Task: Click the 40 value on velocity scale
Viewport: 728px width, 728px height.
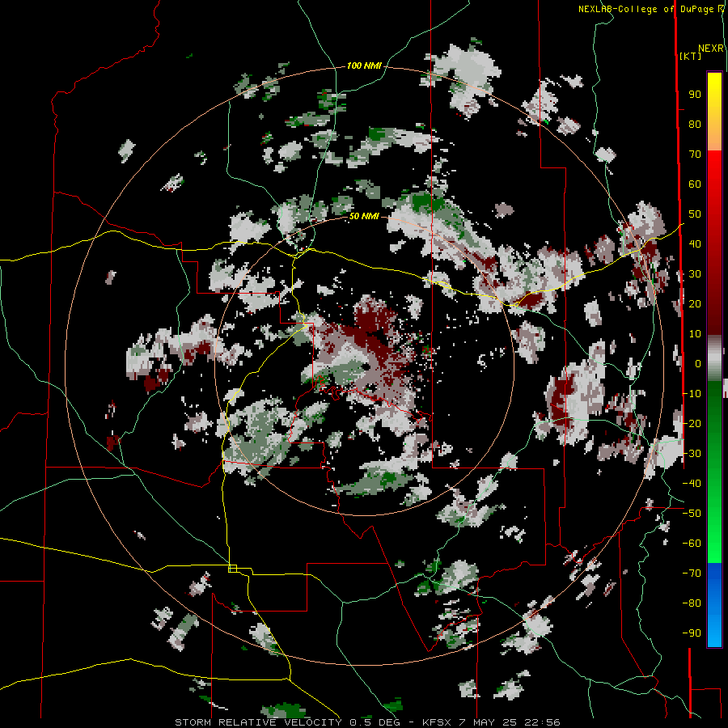Action: pos(695,244)
